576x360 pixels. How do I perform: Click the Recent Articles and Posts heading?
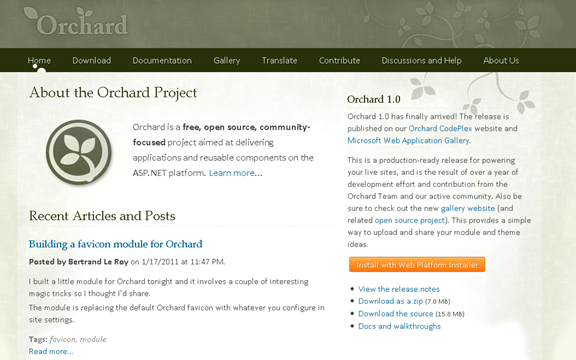point(102,216)
